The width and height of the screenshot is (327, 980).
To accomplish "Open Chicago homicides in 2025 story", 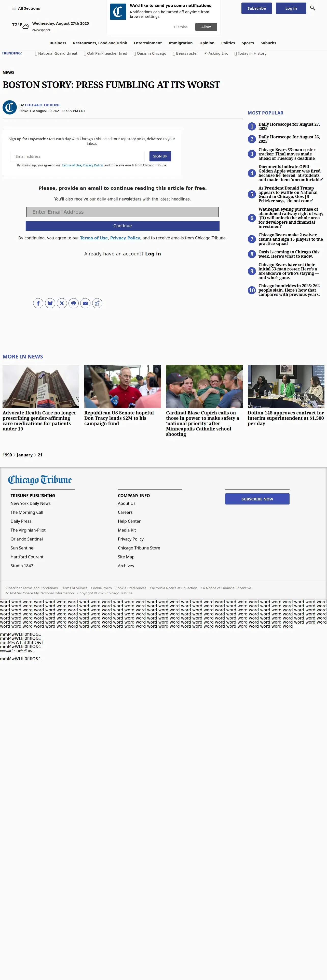I will point(289,290).
